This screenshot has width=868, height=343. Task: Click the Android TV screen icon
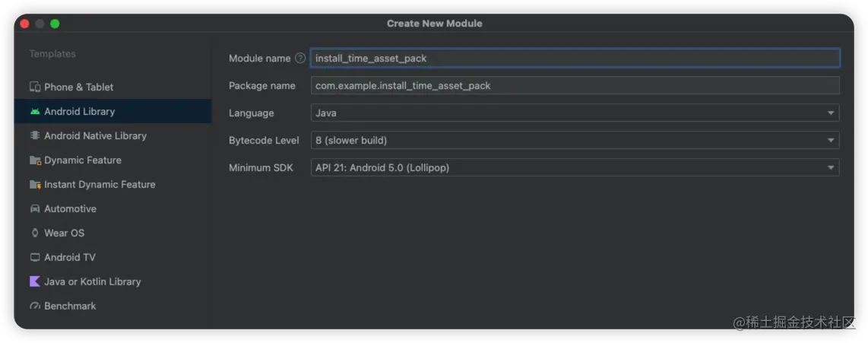35,258
